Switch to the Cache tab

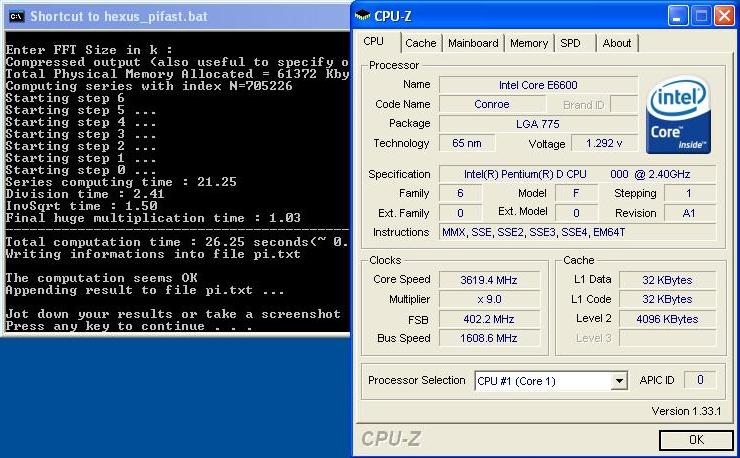pyautogui.click(x=420, y=43)
